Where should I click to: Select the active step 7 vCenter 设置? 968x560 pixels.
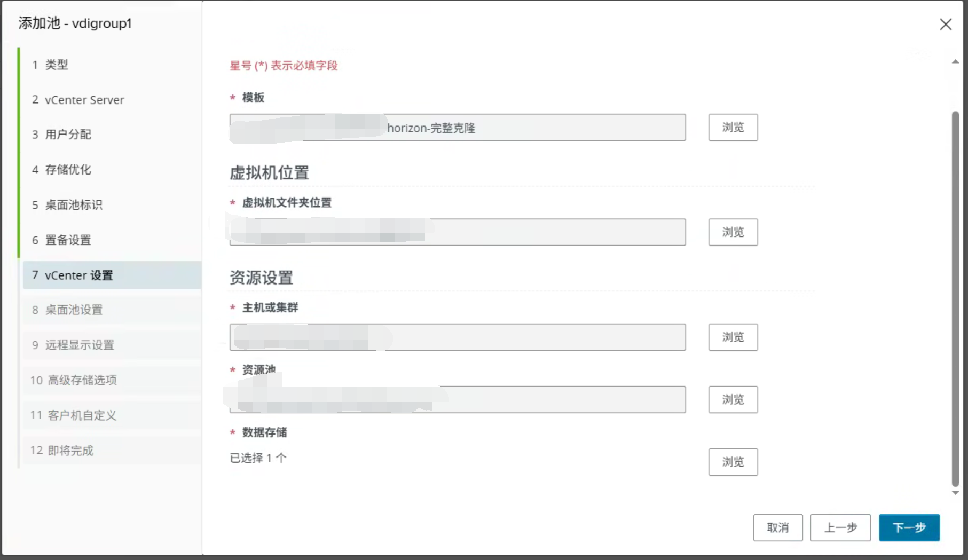click(x=112, y=275)
